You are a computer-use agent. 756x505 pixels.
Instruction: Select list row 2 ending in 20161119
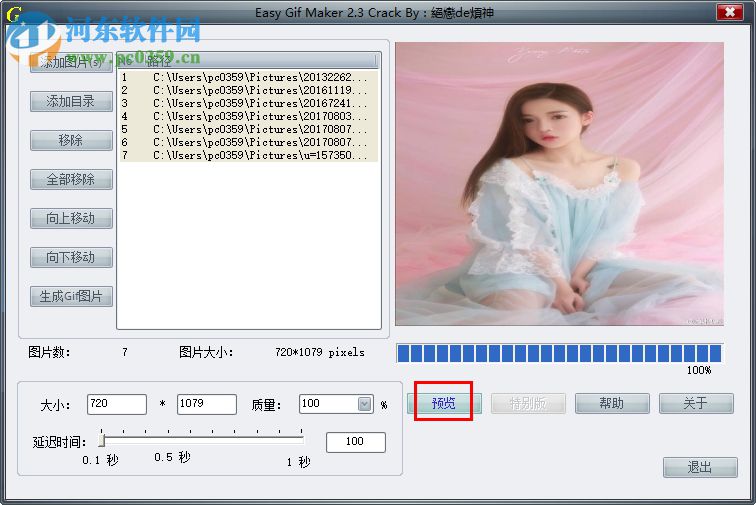[x=249, y=90]
